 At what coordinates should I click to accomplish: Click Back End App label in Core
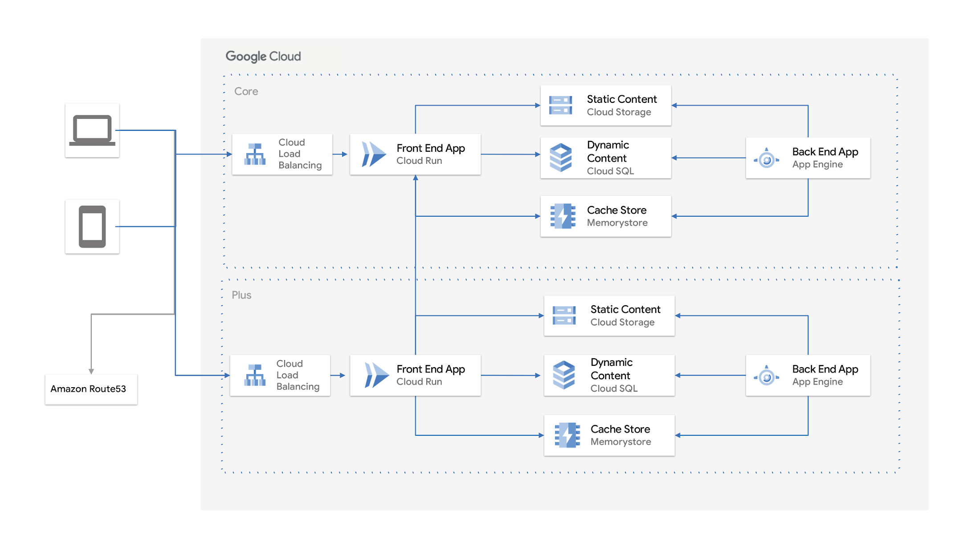point(825,152)
